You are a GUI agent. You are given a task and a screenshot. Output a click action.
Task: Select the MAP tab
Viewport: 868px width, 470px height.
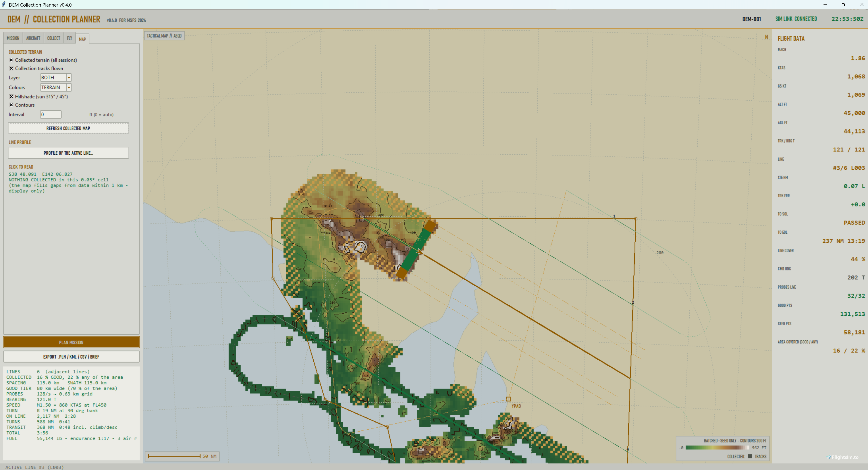pos(82,39)
